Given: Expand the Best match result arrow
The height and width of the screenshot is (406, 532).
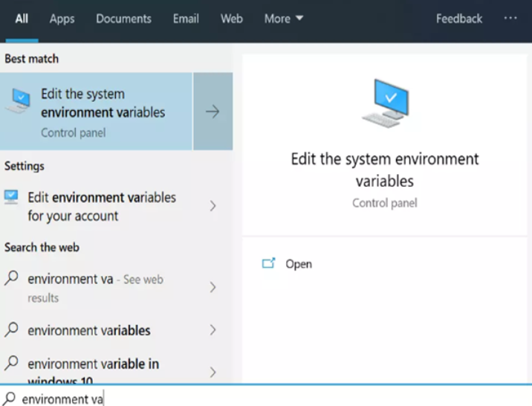Looking at the screenshot, I should click(x=213, y=112).
